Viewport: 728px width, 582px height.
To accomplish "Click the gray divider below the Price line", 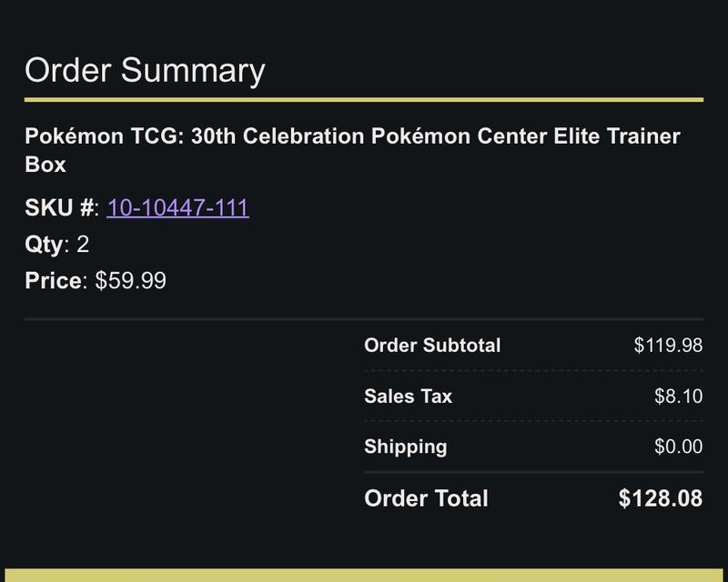I will pos(364,319).
